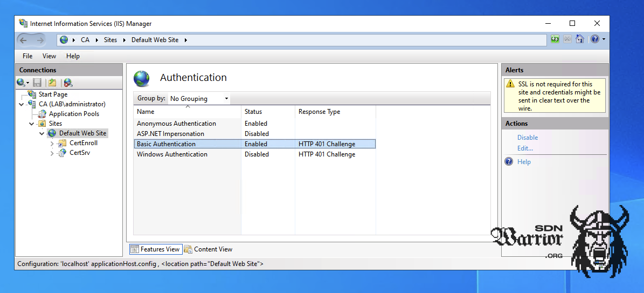Switch to the Features View tab

click(x=156, y=249)
